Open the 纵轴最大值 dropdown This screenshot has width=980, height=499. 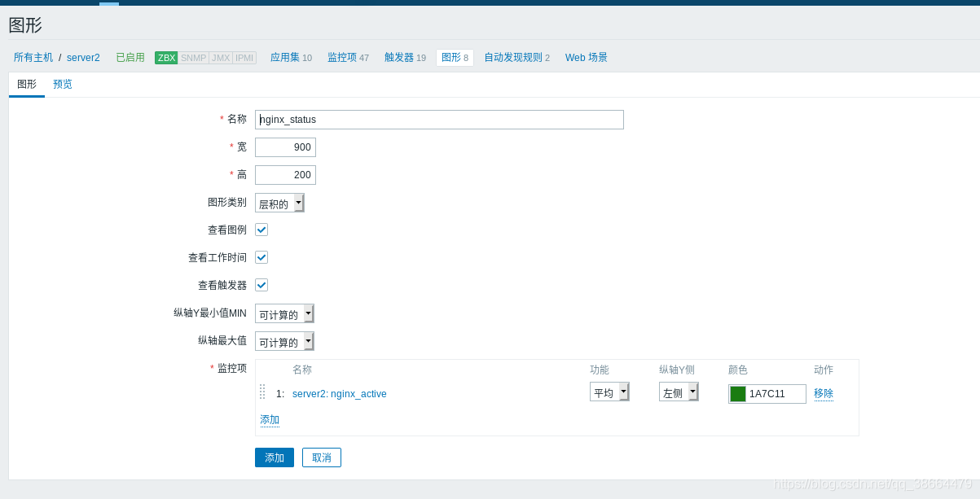click(x=284, y=341)
